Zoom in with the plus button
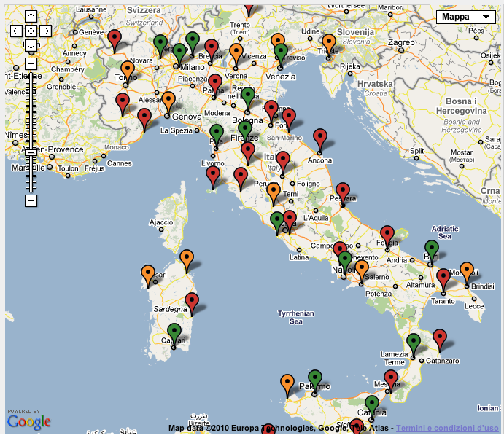The height and width of the screenshot is (438, 504). pos(31,63)
